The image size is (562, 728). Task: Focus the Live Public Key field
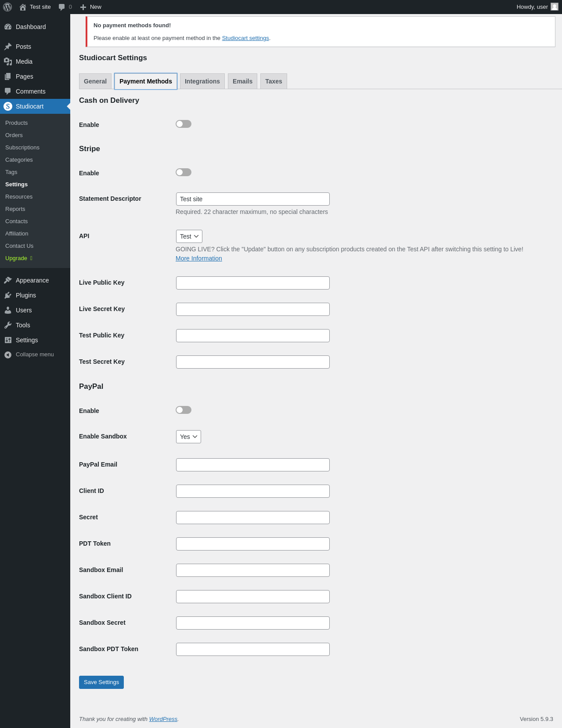pos(253,283)
